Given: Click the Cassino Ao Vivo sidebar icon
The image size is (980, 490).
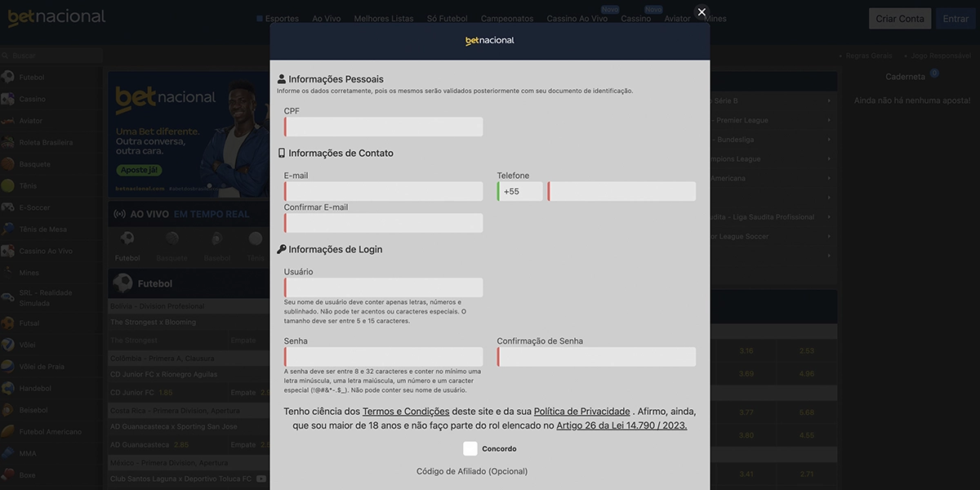Looking at the screenshot, I should coord(8,252).
